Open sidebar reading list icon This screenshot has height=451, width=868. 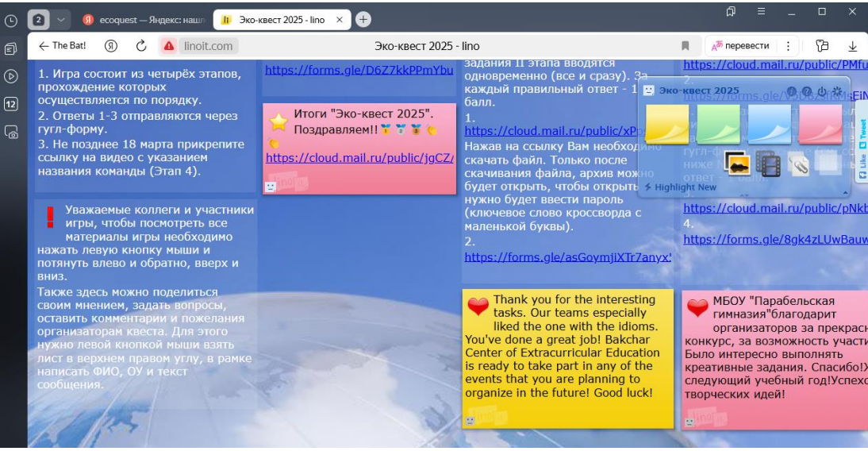pyautogui.click(x=10, y=49)
